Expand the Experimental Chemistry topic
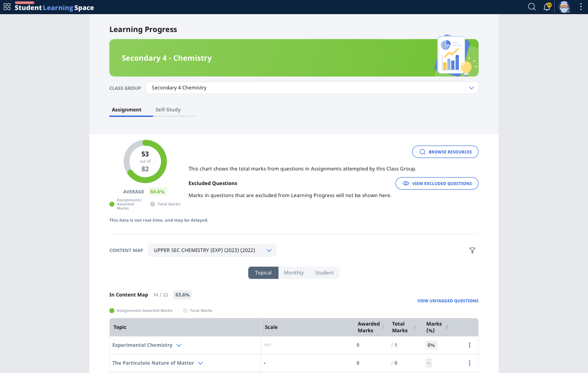This screenshot has width=588, height=373. click(179, 345)
